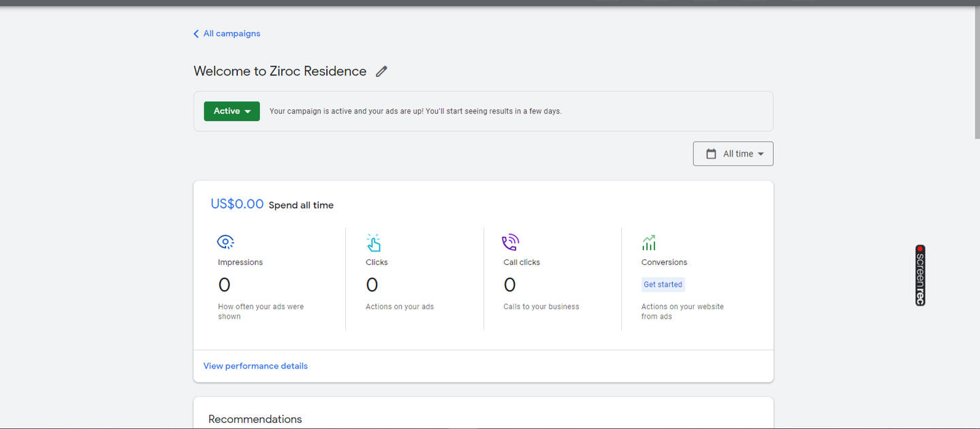Click the pencil icon to edit campaign name

click(381, 71)
